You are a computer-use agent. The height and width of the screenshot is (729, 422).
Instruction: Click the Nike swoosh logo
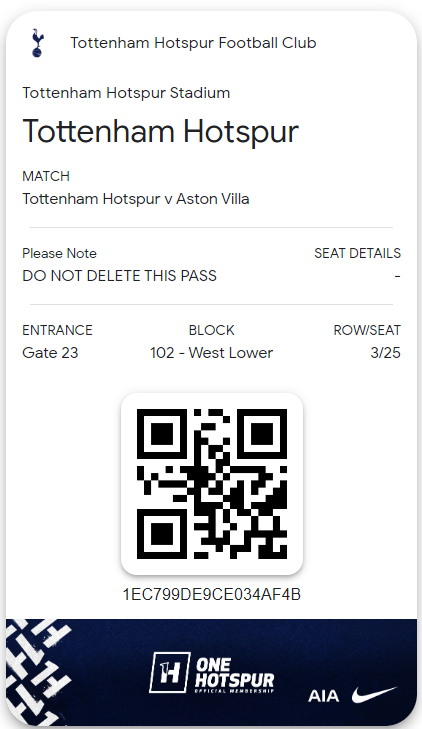click(375, 694)
